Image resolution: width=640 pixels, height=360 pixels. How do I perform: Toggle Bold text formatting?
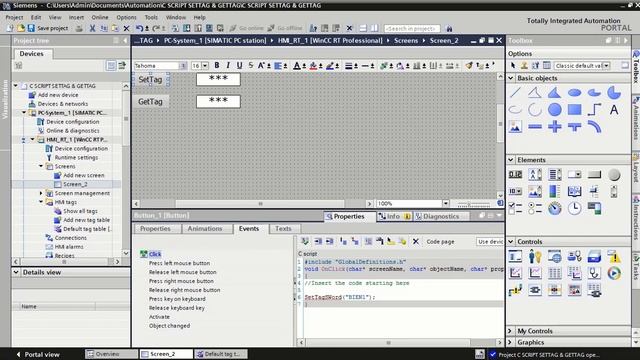pos(217,65)
